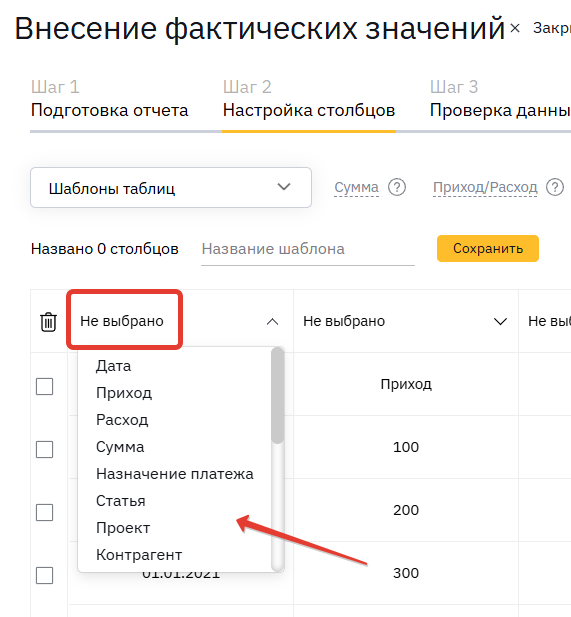Collapse the first column's Не выбрано dropdown
The image size is (571, 617).
272,322
